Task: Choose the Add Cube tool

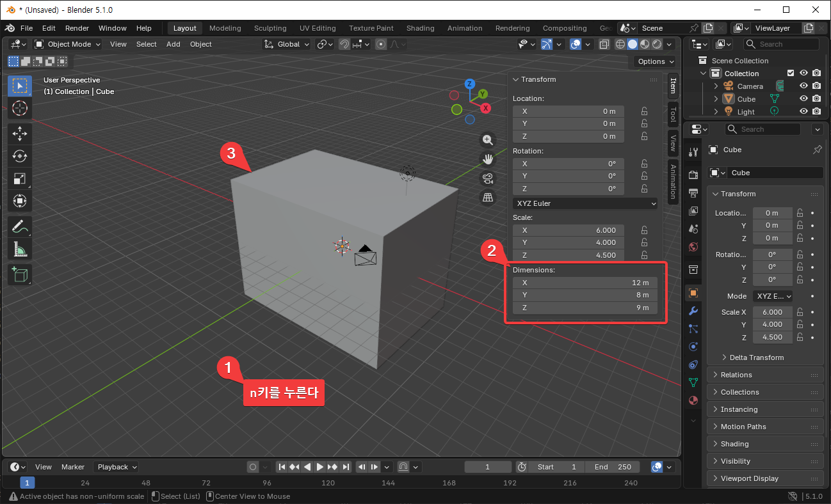Action: pyautogui.click(x=20, y=274)
